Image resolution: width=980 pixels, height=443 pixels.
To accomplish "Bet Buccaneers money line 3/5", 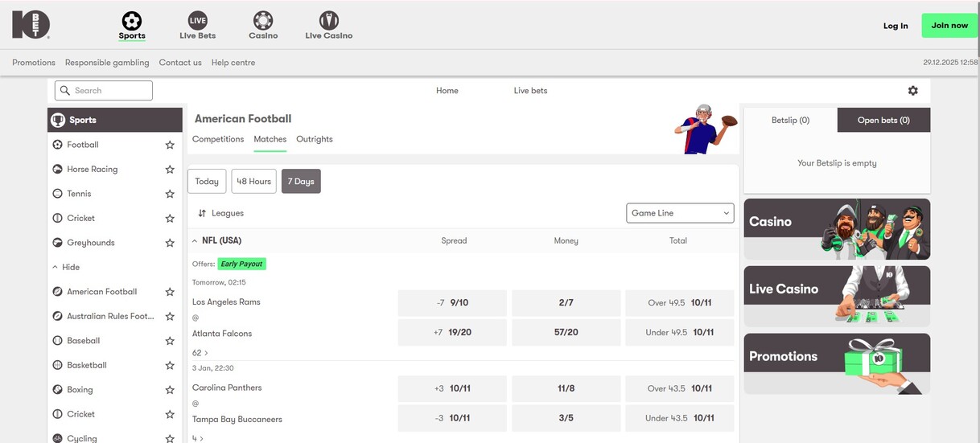I will (x=566, y=418).
